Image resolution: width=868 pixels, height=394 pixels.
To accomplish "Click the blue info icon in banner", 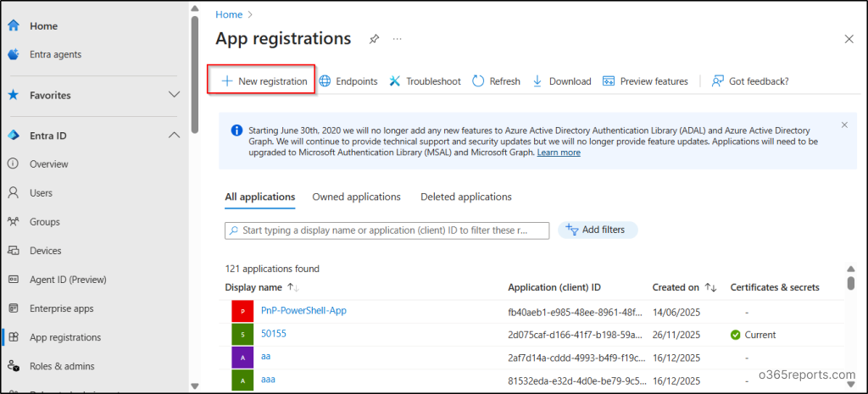I will [236, 130].
